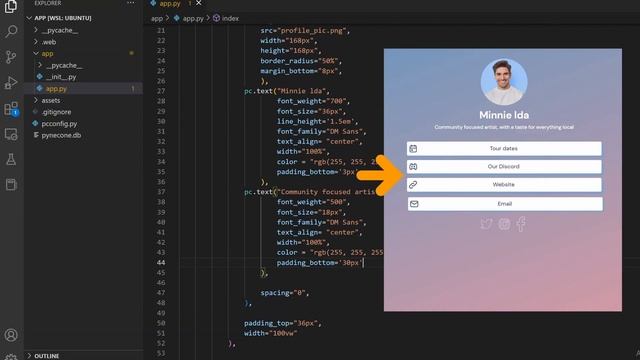This screenshot has height=360, width=640.
Task: Click width="100vw" on line 51
Action: tap(271, 333)
